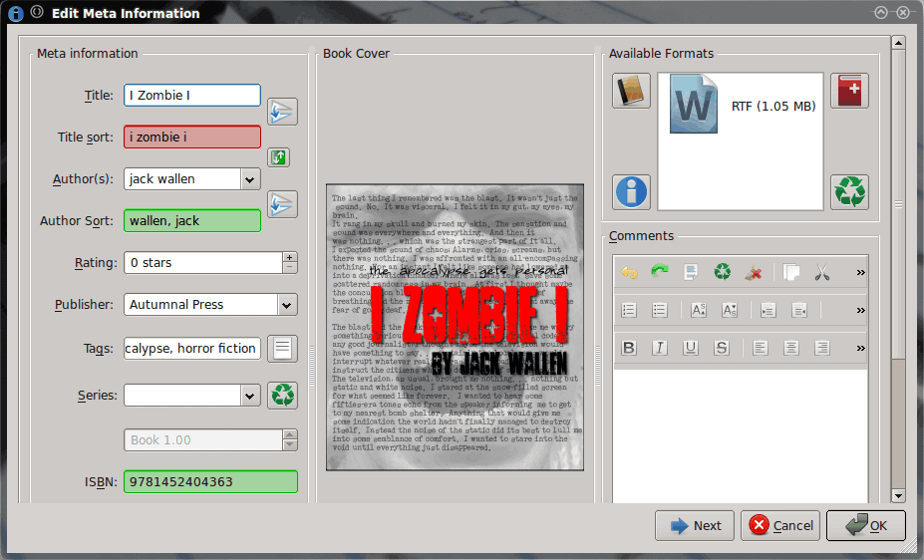The height and width of the screenshot is (560, 924).
Task: Expand the Author(s) dropdown
Action: click(249, 179)
